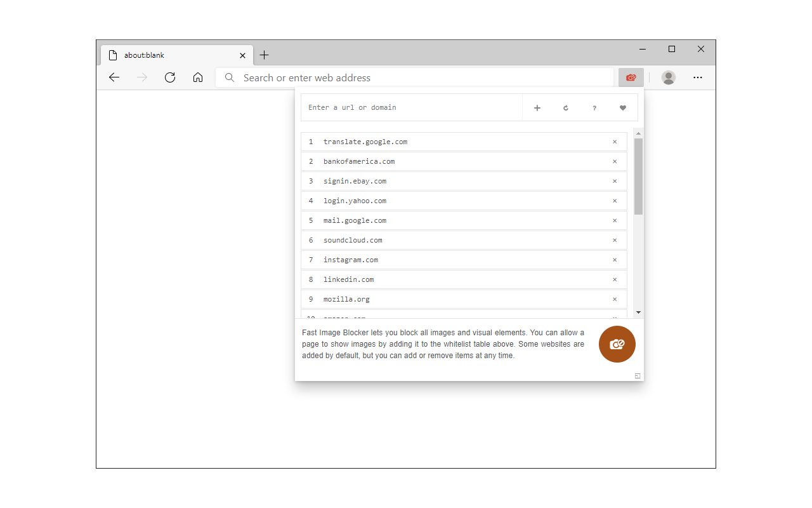The height and width of the screenshot is (508, 812).
Task: Click the whitelist scrollbar thumb
Action: (639, 177)
